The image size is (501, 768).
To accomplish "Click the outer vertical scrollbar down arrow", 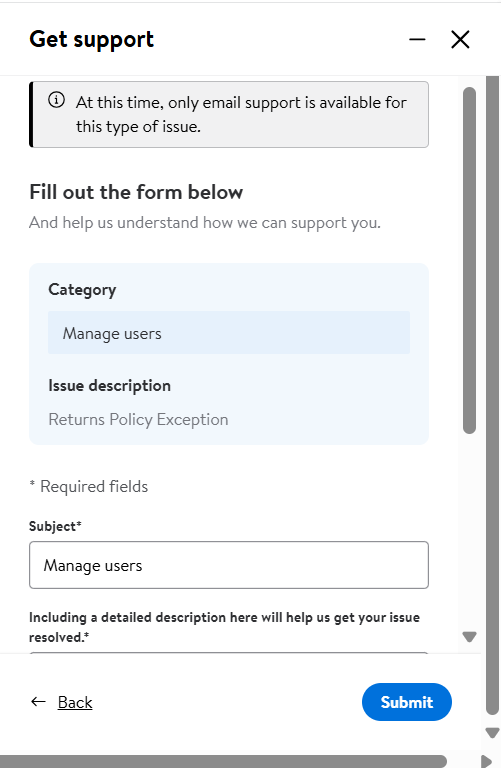I will pyautogui.click(x=492, y=733).
